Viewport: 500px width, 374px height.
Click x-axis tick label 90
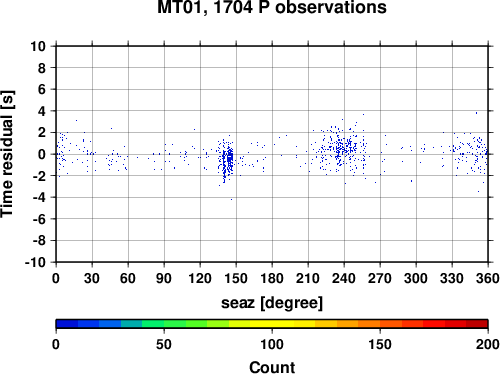click(x=164, y=278)
